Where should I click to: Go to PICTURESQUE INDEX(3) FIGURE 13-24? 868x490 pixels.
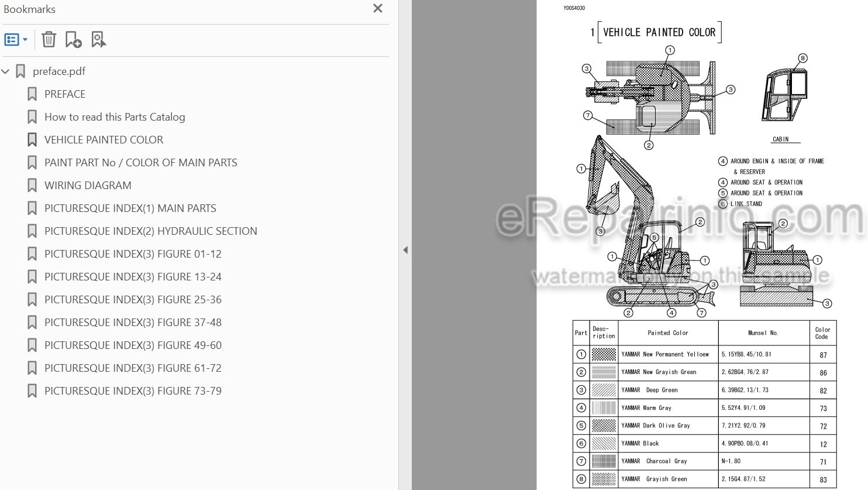pos(133,277)
